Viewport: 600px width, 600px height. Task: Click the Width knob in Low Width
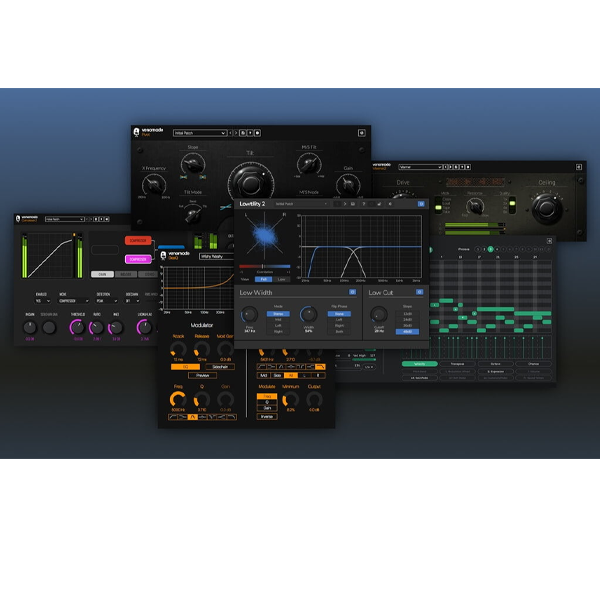pos(308,314)
